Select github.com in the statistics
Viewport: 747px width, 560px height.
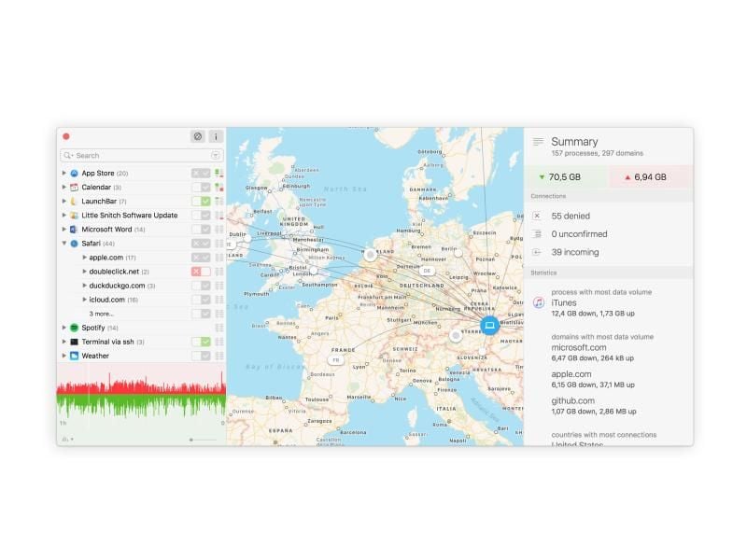[x=573, y=401]
